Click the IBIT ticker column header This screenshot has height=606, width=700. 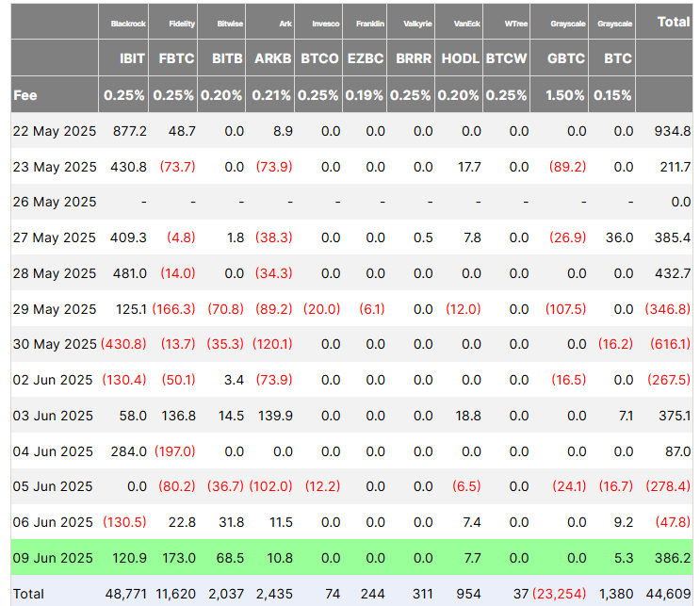[132, 58]
